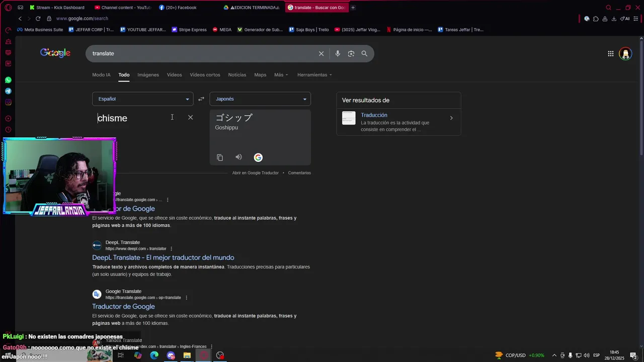The image size is (644, 362).
Task: Open Generador de Sub bookmark
Action: [x=260, y=30]
